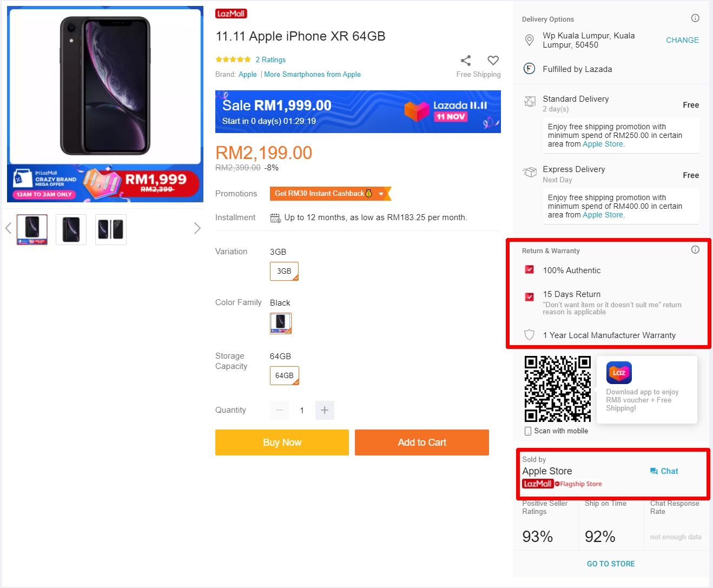
Task: Click the Delivery Options info icon
Action: click(695, 18)
